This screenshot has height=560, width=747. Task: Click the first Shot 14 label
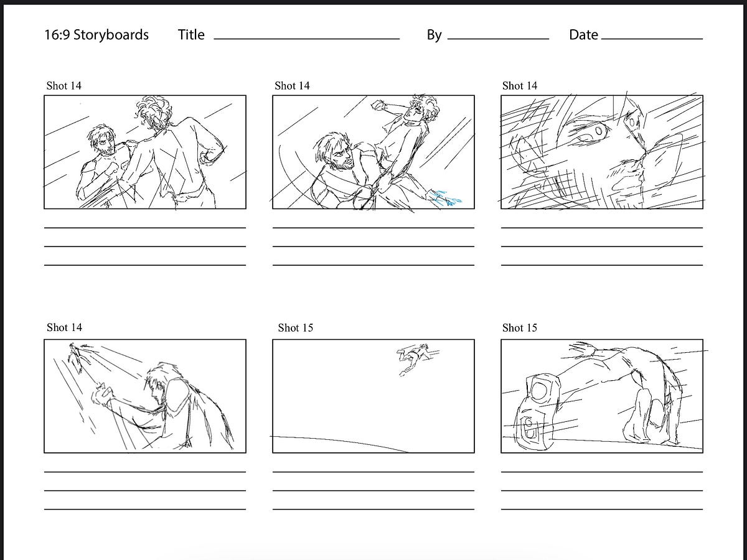pyautogui.click(x=63, y=86)
